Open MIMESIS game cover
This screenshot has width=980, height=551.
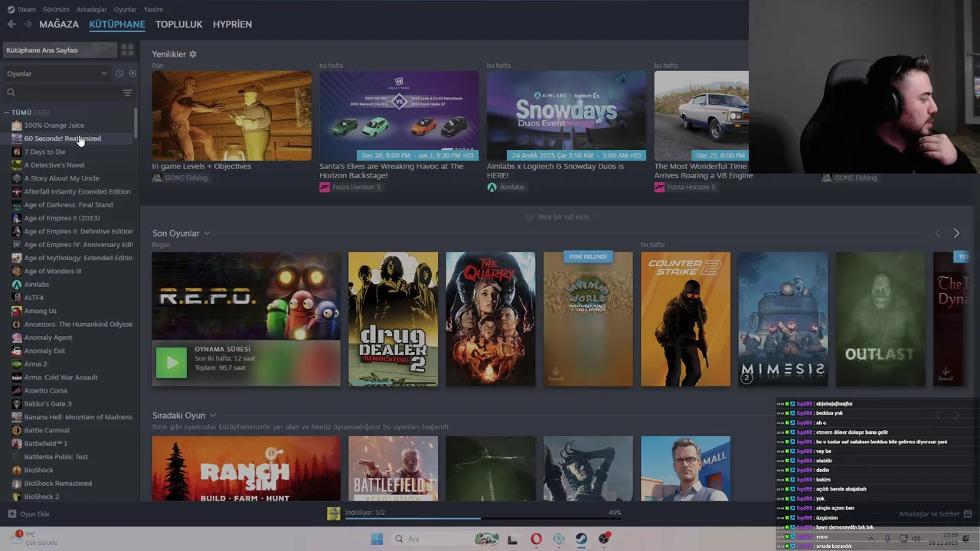(782, 319)
